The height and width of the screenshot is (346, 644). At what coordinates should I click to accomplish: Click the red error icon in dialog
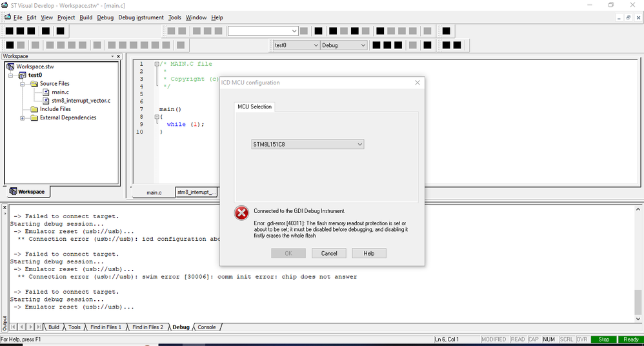tap(241, 213)
